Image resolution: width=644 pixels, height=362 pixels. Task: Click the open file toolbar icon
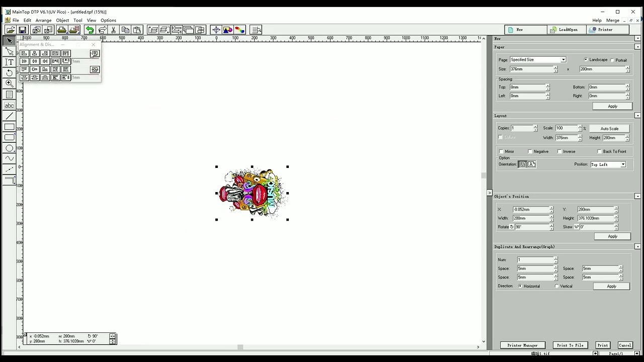(x=10, y=30)
